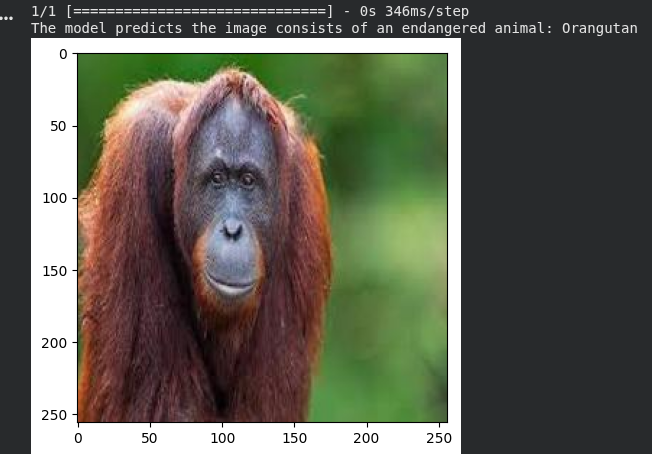Click the x-axis tick label 200
Viewport: 652px width, 454px height.
[x=366, y=437]
